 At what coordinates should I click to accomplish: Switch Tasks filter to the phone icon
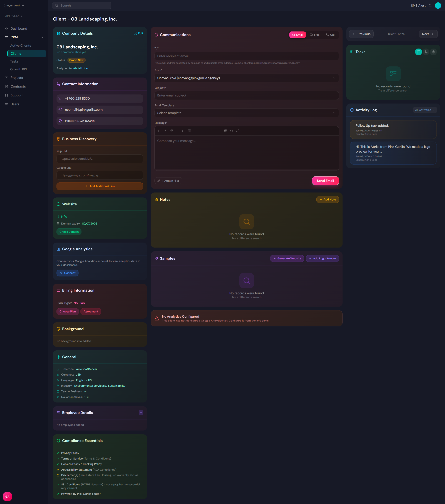pyautogui.click(x=426, y=52)
